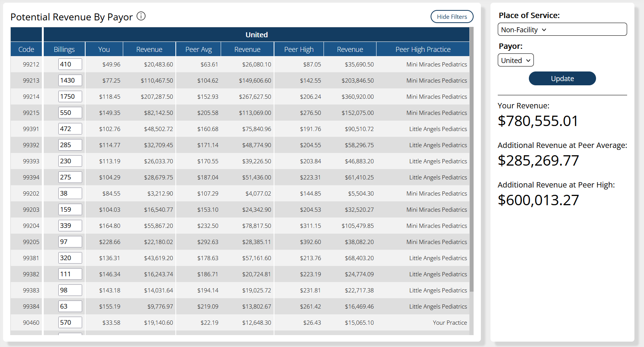This screenshot has height=347, width=644.
Task: Select the Code column header
Action: tap(26, 50)
